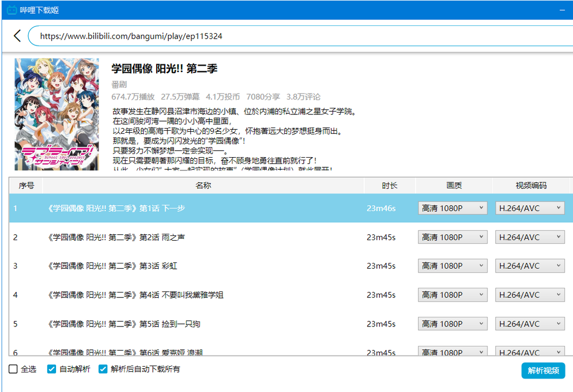Click the 画质 column header
This screenshot has height=392, width=573.
pos(454,186)
